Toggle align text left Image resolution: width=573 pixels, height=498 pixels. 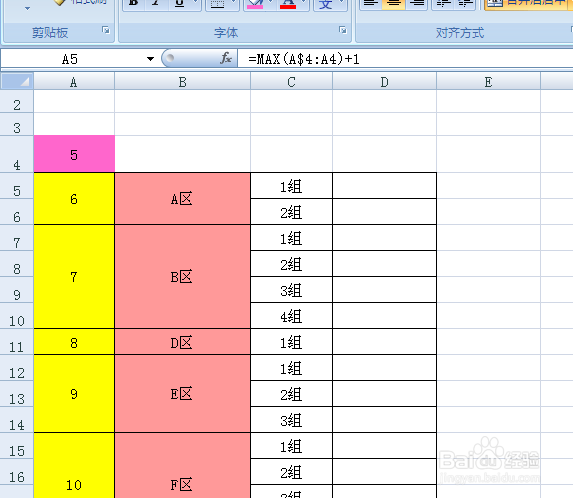click(x=371, y=3)
